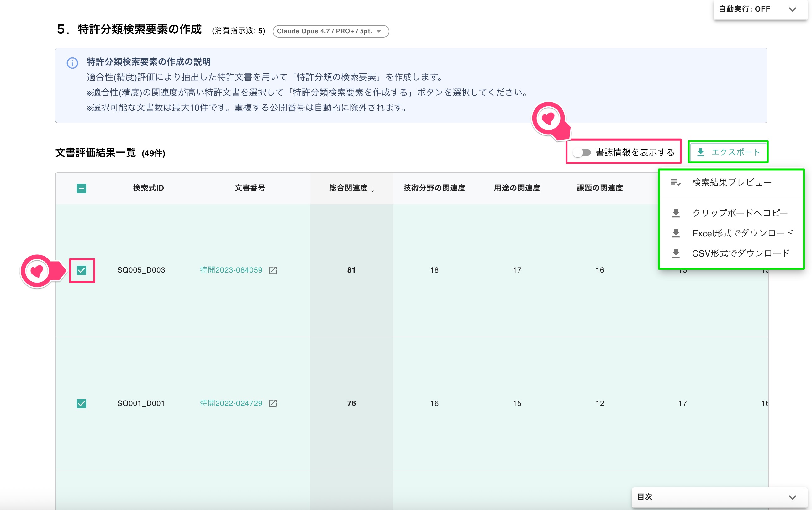Screen dimensions: 812x510
Task: Click heading 5. 特許分類検索要素の作成
Action: [x=129, y=29]
